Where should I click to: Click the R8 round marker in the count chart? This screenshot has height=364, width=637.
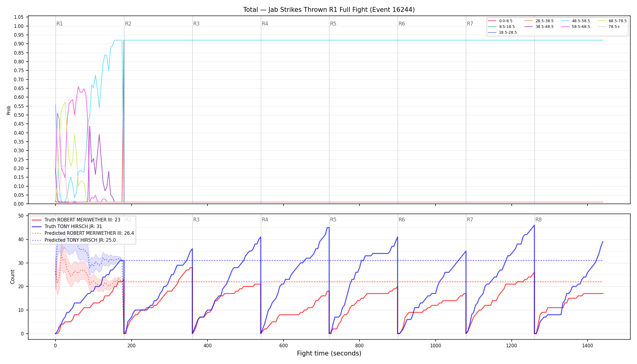tap(538, 220)
